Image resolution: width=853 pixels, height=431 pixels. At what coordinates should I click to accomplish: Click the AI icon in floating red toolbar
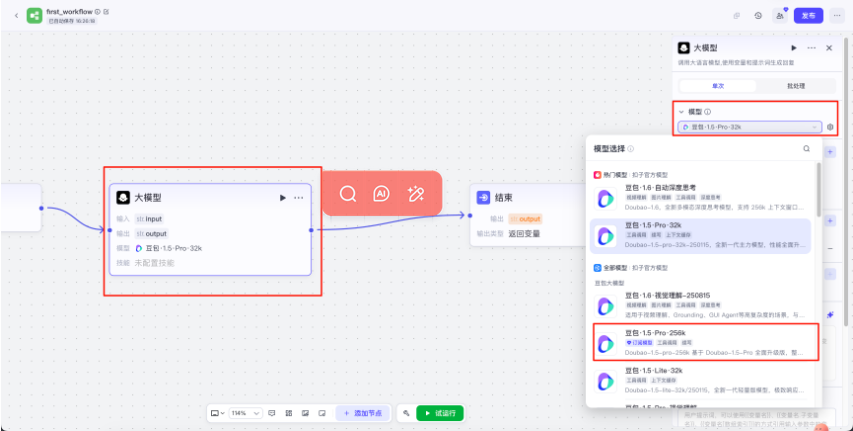point(381,194)
